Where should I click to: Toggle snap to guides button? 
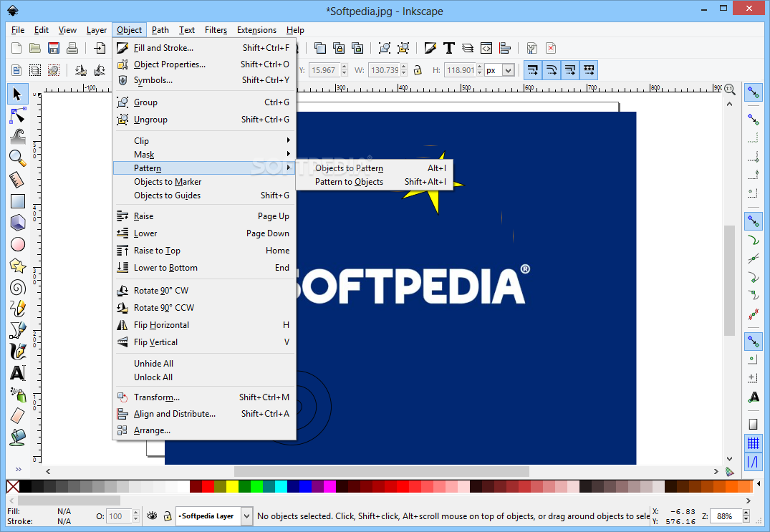754,462
